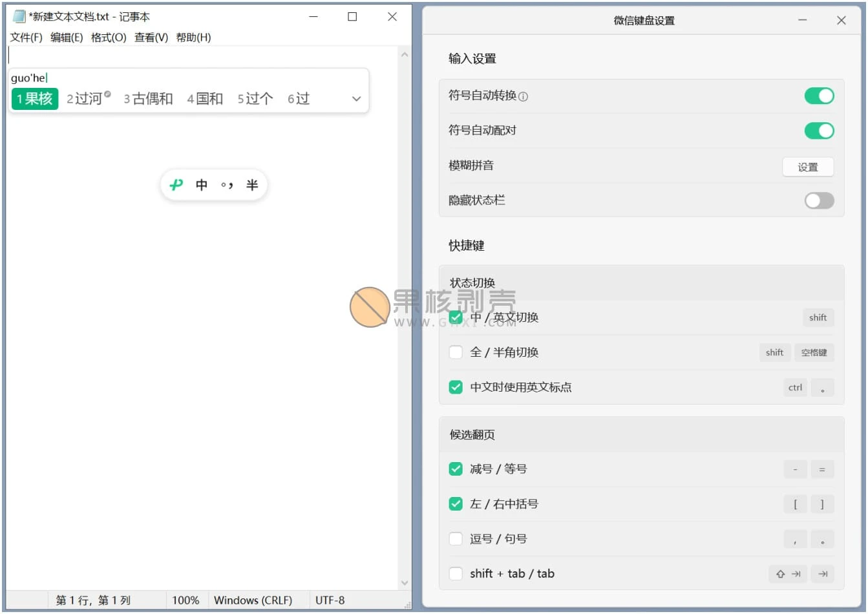The width and height of the screenshot is (868, 614).
Task: Click ctrl key badge for 英文标点
Action: [795, 387]
